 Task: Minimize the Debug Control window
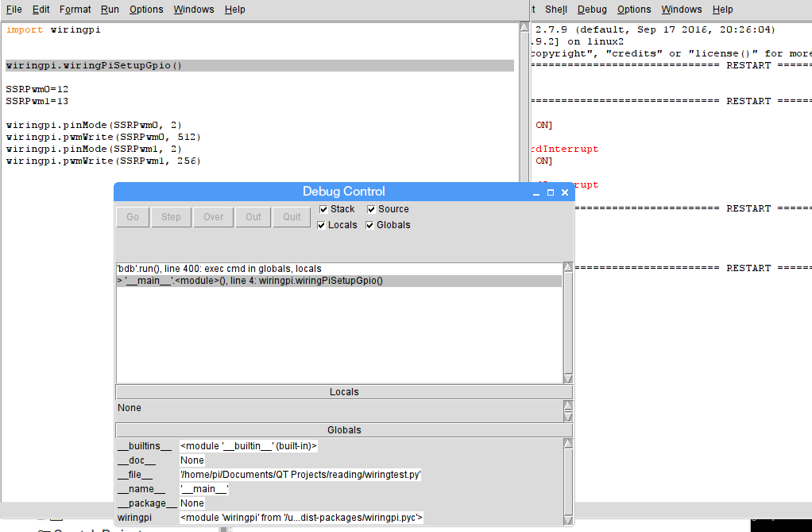point(536,192)
